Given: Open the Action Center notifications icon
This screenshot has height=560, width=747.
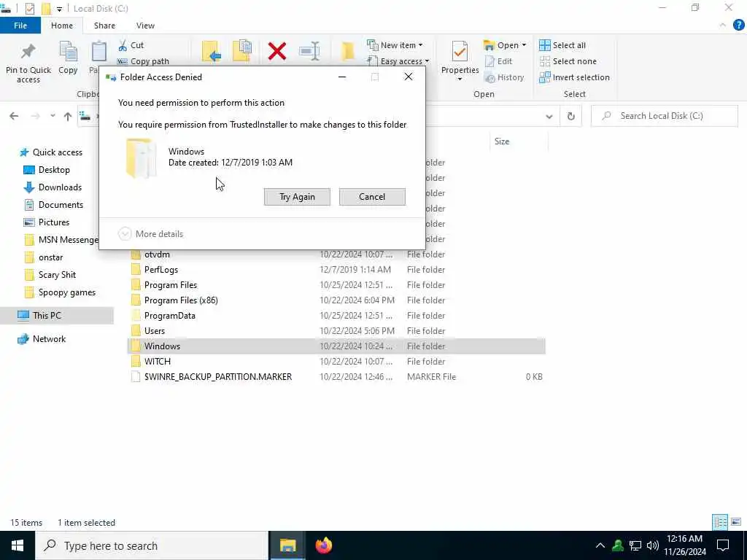Looking at the screenshot, I should [x=723, y=545].
